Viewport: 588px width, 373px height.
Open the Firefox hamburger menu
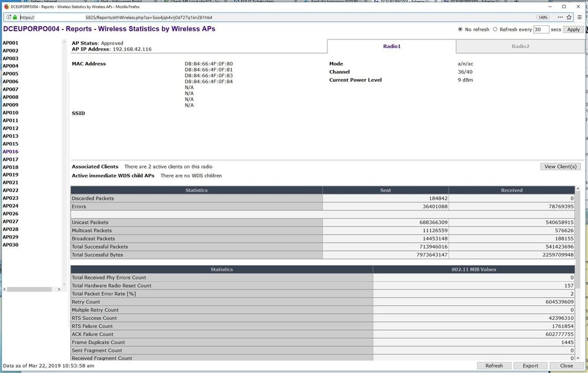click(580, 17)
